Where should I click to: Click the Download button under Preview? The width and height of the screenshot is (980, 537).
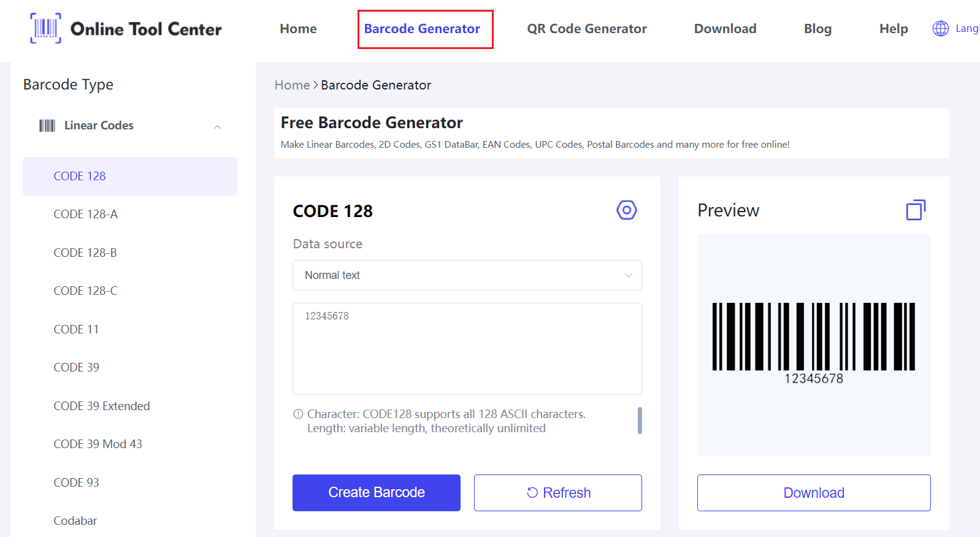tap(813, 492)
